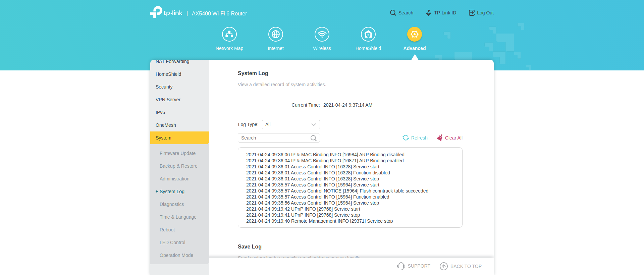Open the VPN Server menu item
Screen dimensions: 644x275
[168, 100]
